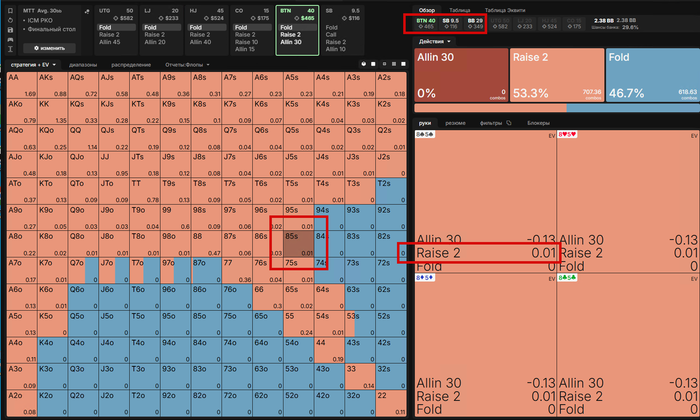Select the single-square matrix view toggle
700x420 pixels.
(x=374, y=64)
